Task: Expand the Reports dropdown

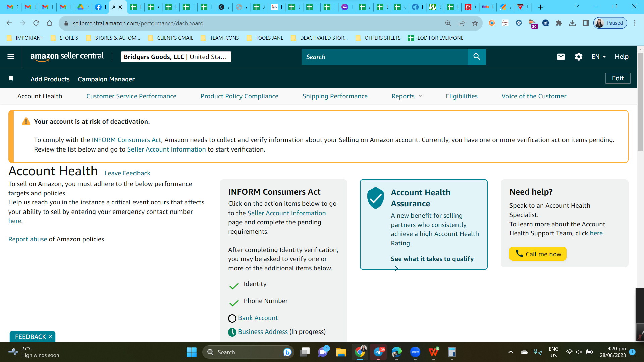Action: click(x=407, y=96)
